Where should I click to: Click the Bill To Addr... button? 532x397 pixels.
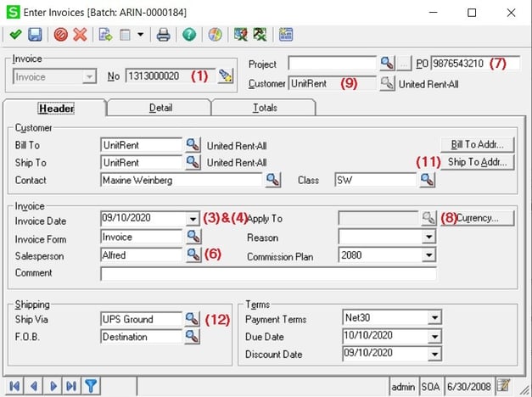(x=477, y=144)
